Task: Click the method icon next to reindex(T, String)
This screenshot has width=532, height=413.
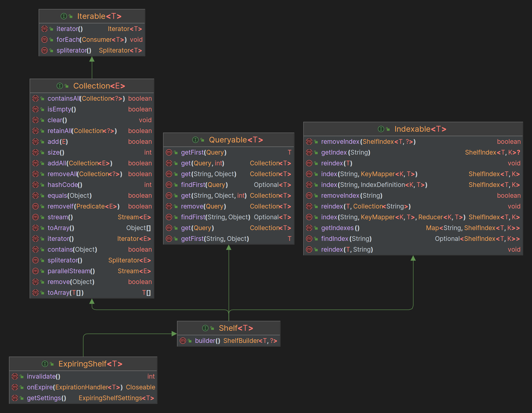Action: [x=309, y=249]
